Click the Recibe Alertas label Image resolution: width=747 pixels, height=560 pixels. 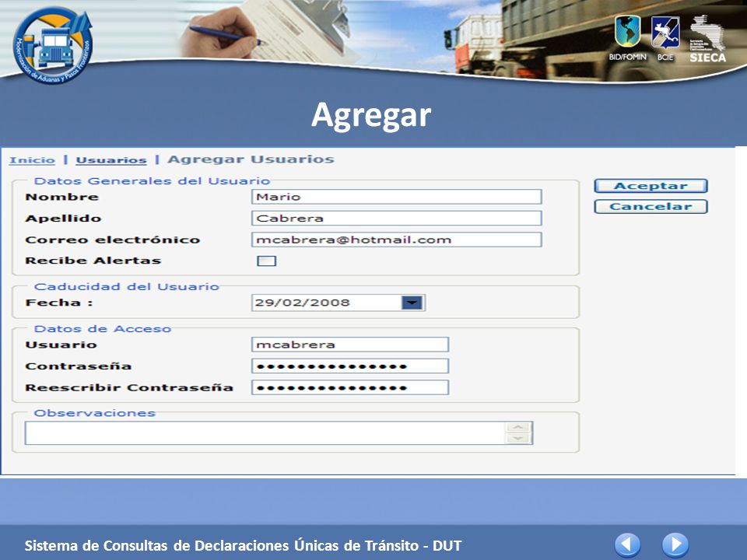coord(93,261)
